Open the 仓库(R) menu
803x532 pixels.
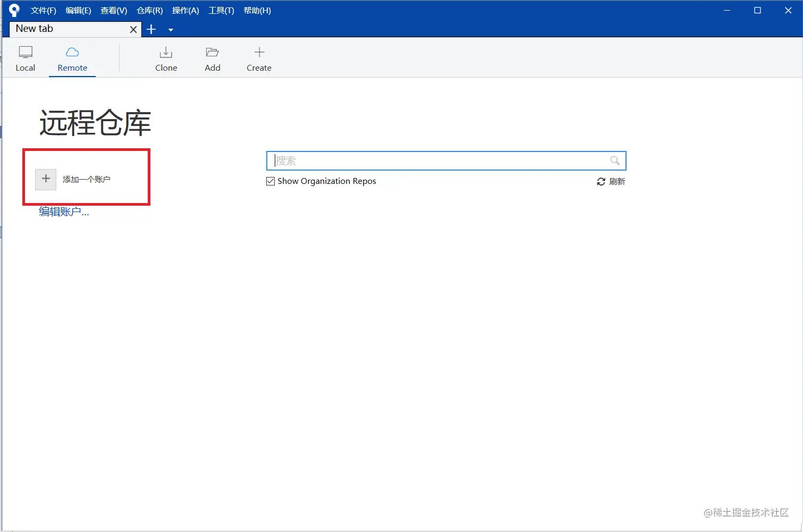point(150,11)
